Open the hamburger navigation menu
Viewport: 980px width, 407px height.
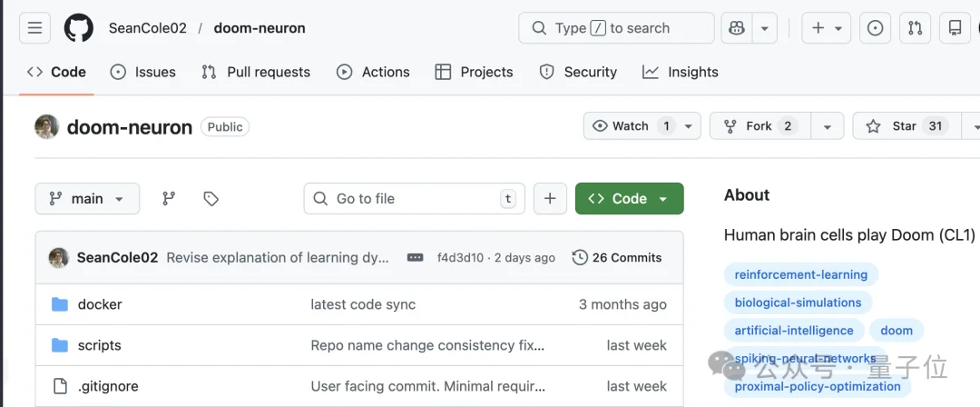click(34, 28)
